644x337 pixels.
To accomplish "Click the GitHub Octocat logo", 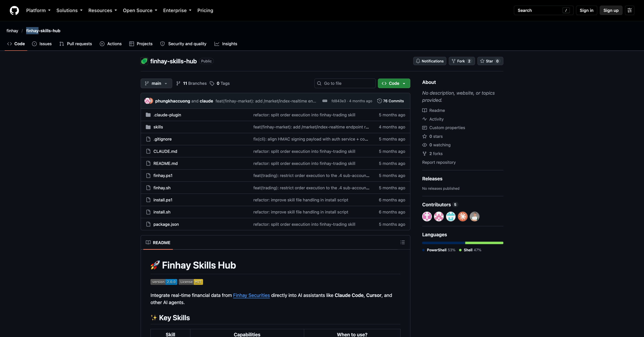I will click(14, 11).
